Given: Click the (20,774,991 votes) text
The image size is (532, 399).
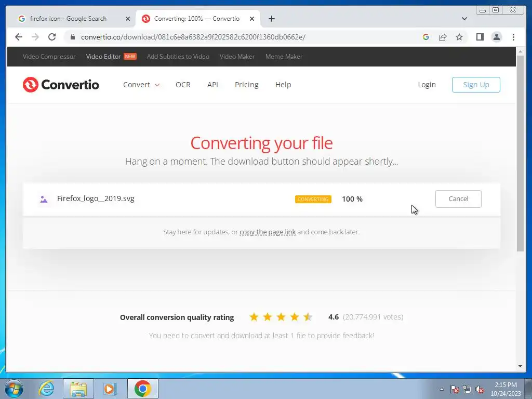Looking at the screenshot, I should (x=373, y=317).
